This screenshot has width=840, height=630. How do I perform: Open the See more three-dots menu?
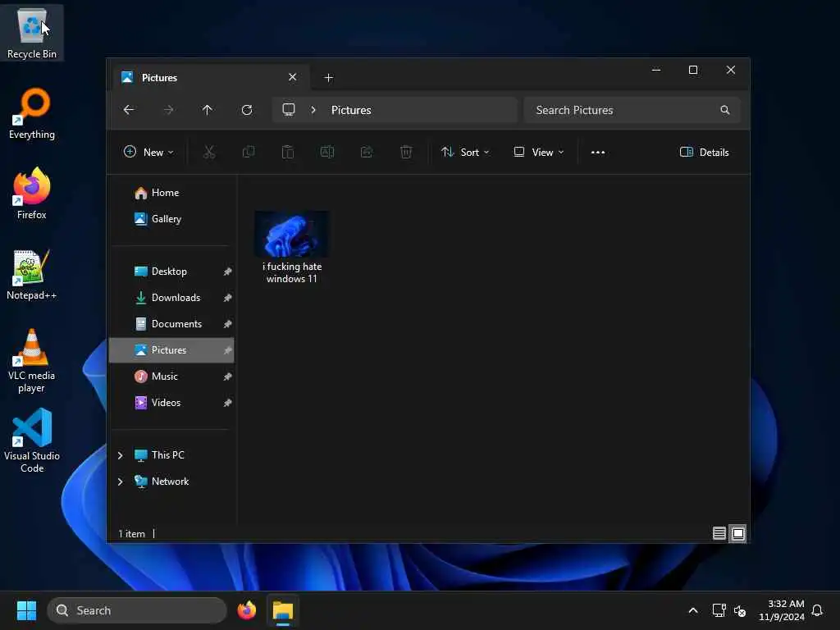(598, 152)
